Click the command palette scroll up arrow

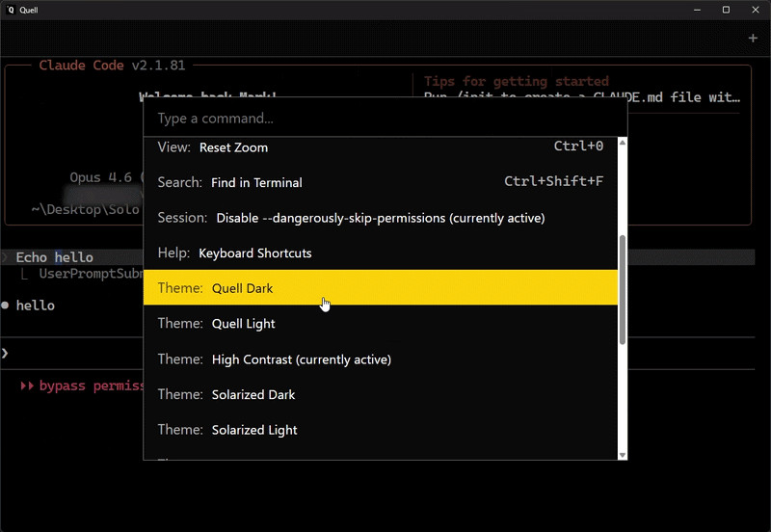pos(622,143)
